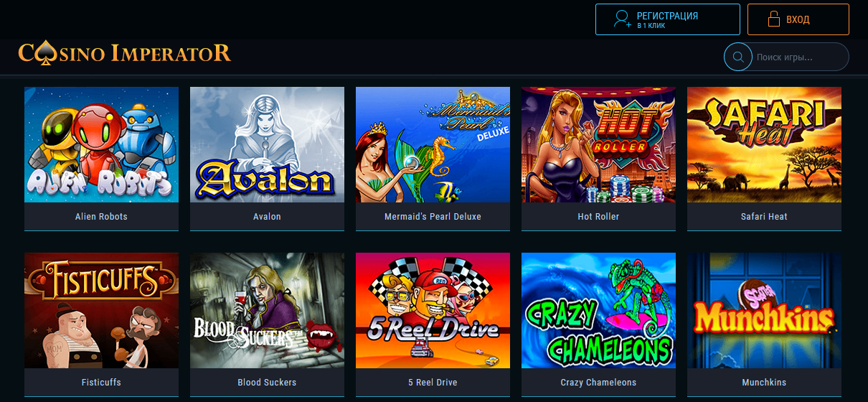The width and height of the screenshot is (868, 402).
Task: Click the Safari Heat title link
Action: tap(764, 217)
